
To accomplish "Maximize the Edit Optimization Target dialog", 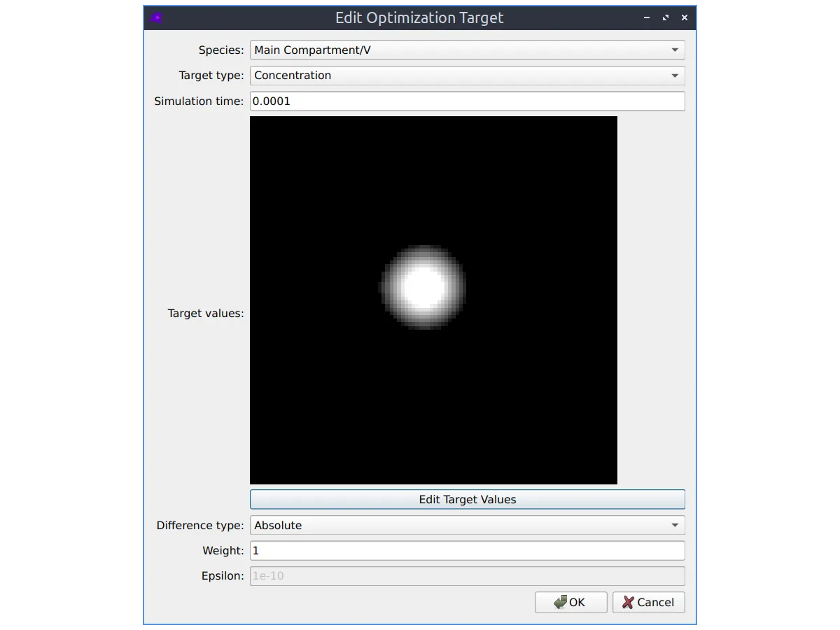I will coord(666,17).
